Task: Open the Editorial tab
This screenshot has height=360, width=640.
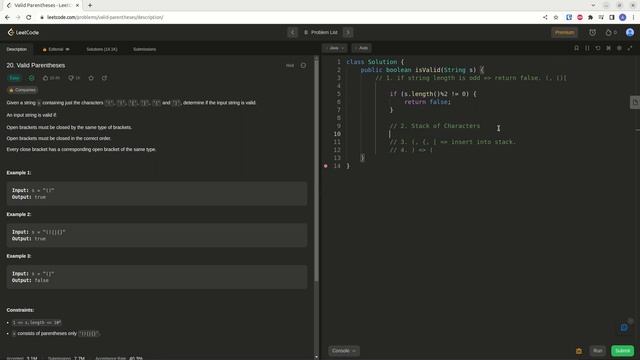Action: click(56, 49)
